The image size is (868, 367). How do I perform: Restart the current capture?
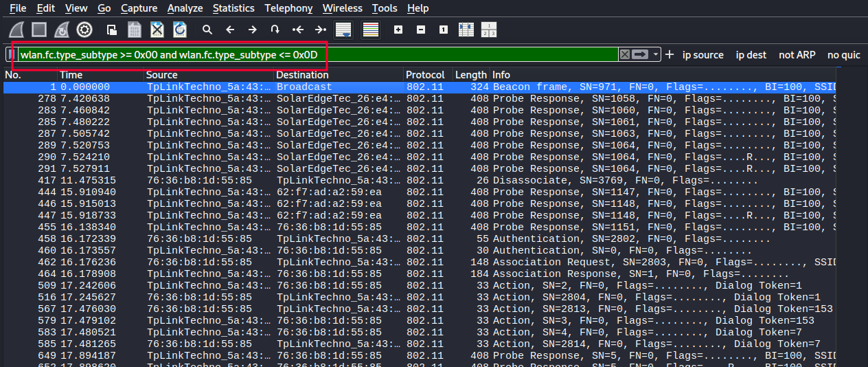pos(62,30)
